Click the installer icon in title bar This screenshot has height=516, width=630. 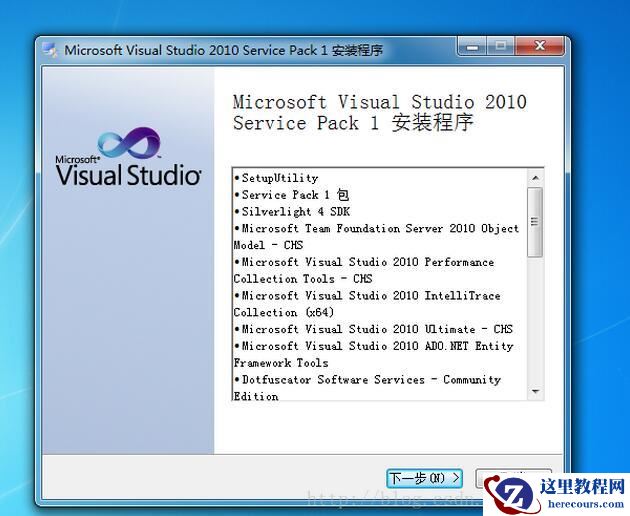point(50,50)
